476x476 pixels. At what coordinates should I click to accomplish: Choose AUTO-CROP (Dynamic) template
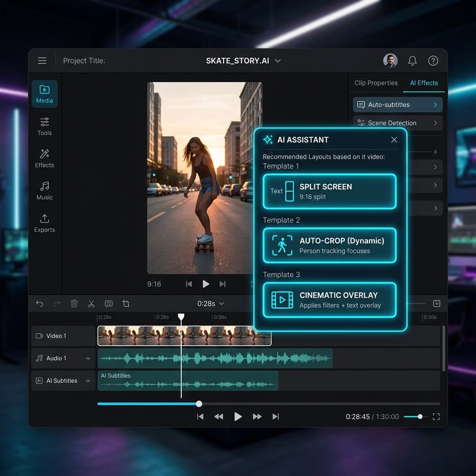pyautogui.click(x=330, y=245)
